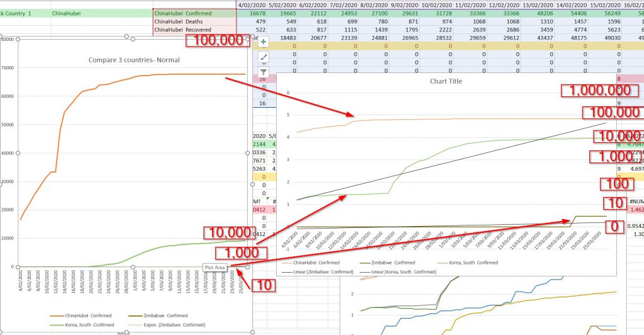Screen dimensions: 644x335
Task: Select the ChinaHubei Confirmed cell
Action: tap(194, 13)
